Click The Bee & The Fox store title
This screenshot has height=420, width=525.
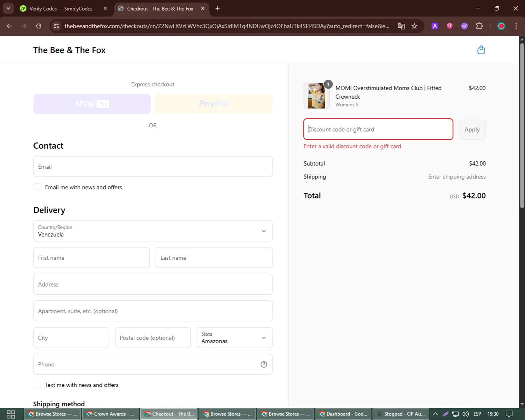click(x=69, y=50)
